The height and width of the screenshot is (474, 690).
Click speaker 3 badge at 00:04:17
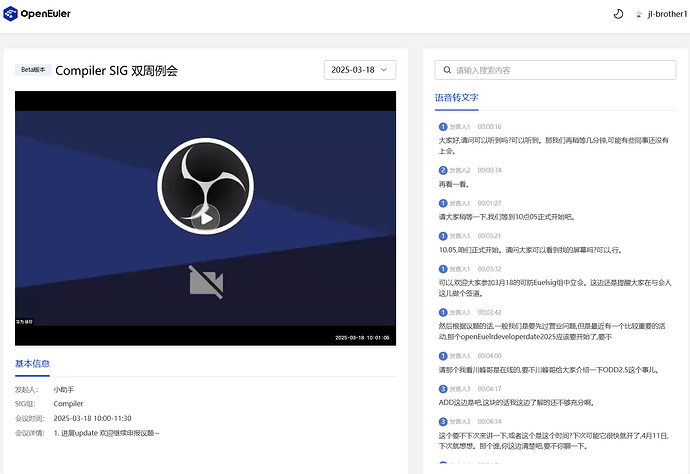click(443, 388)
